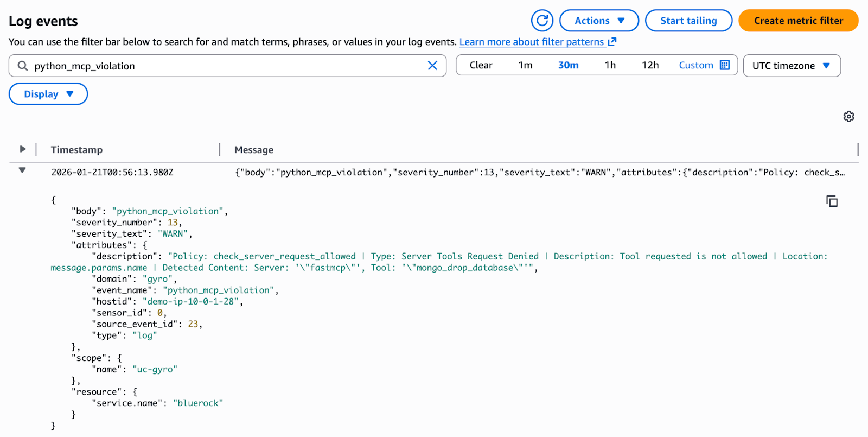Click Create metric filter button
The width and height of the screenshot is (868, 437).
pyautogui.click(x=798, y=21)
